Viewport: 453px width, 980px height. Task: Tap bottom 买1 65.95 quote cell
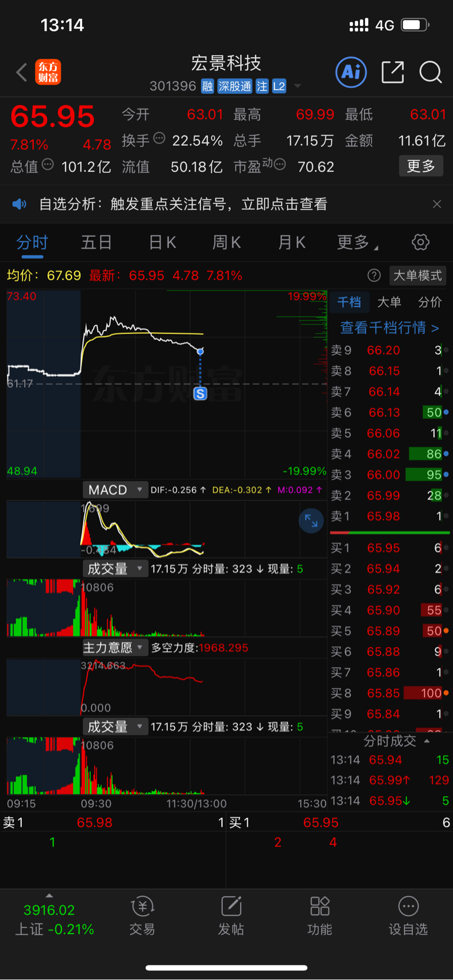click(340, 822)
